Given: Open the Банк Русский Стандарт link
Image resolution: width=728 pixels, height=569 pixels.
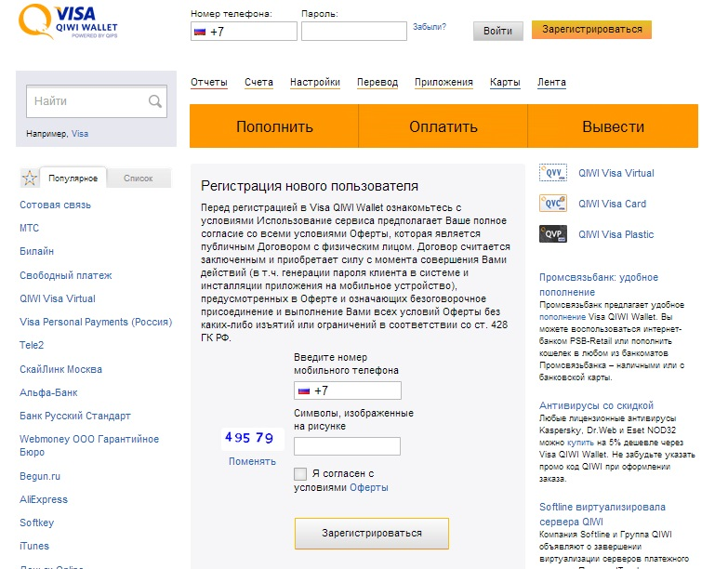Looking at the screenshot, I should pos(75,416).
